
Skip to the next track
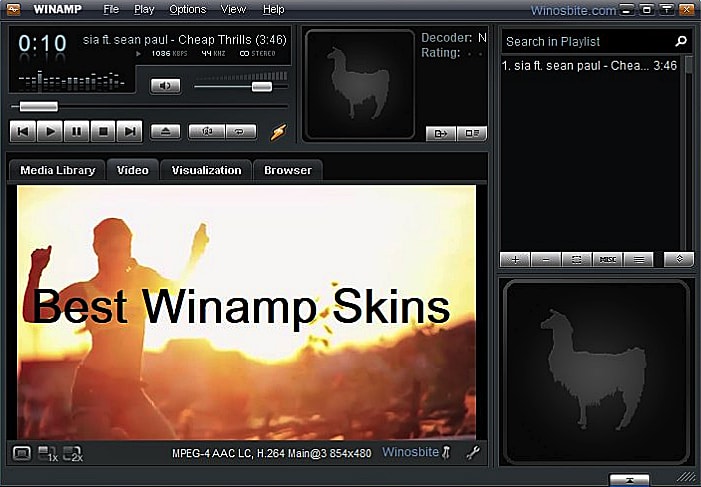point(130,131)
